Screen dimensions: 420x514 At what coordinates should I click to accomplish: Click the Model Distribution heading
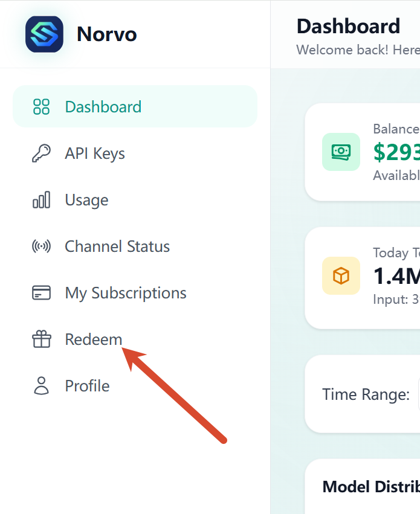[x=371, y=486]
